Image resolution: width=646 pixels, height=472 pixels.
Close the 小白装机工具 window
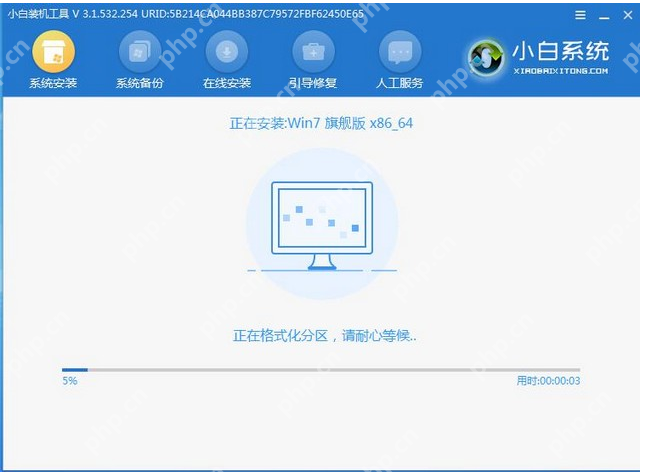(x=628, y=15)
